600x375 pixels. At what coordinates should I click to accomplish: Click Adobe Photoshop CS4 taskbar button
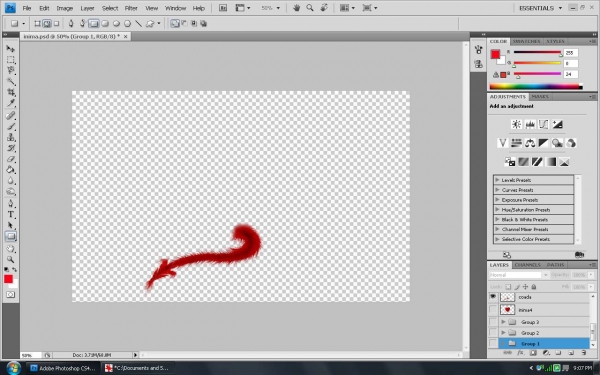63,368
